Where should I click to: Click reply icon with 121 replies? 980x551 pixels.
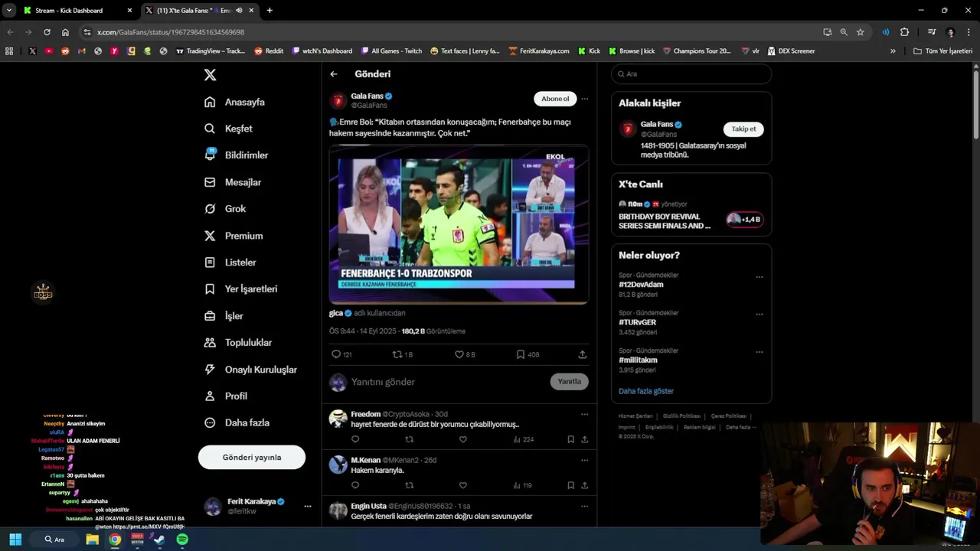[336, 354]
